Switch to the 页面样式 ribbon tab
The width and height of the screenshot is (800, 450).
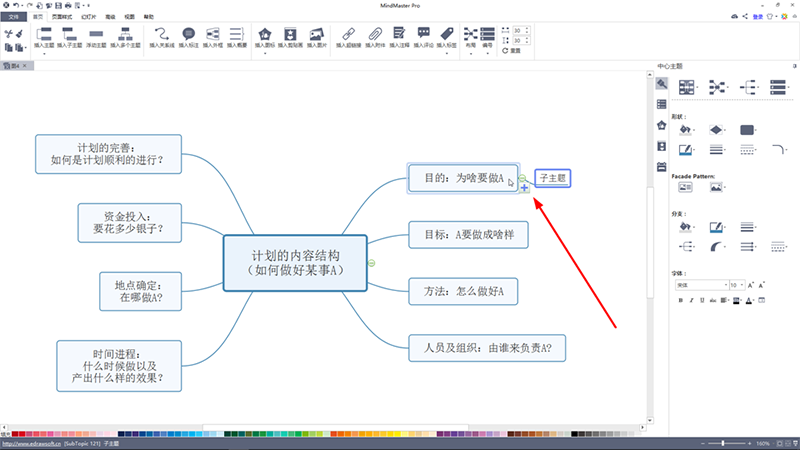[61, 18]
